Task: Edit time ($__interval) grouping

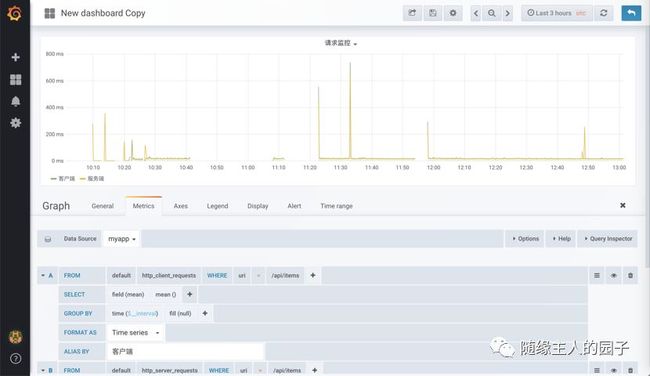Action: point(135,313)
